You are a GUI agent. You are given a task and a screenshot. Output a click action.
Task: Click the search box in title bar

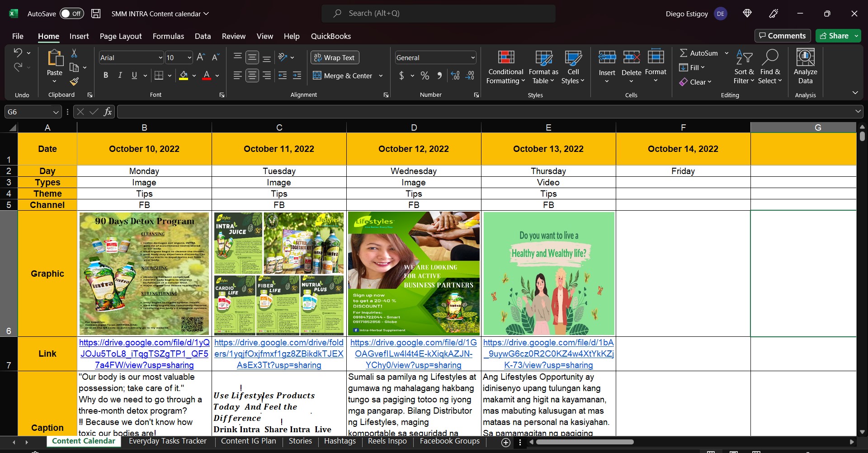(x=439, y=14)
